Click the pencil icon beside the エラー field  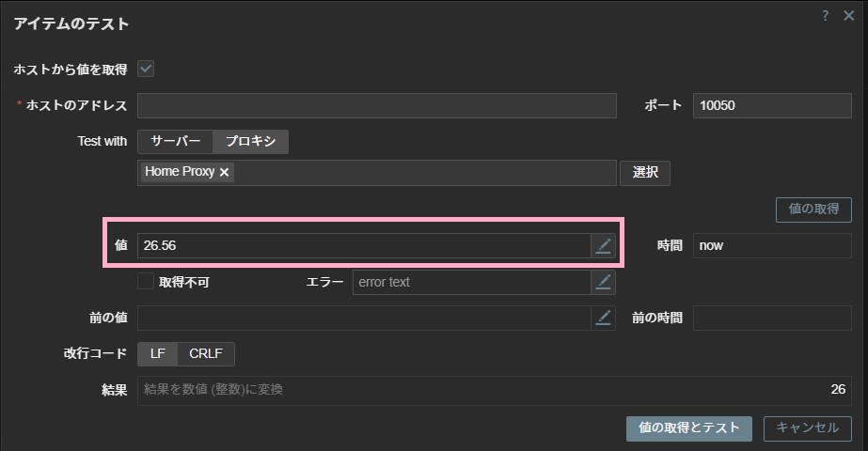pyautogui.click(x=604, y=282)
